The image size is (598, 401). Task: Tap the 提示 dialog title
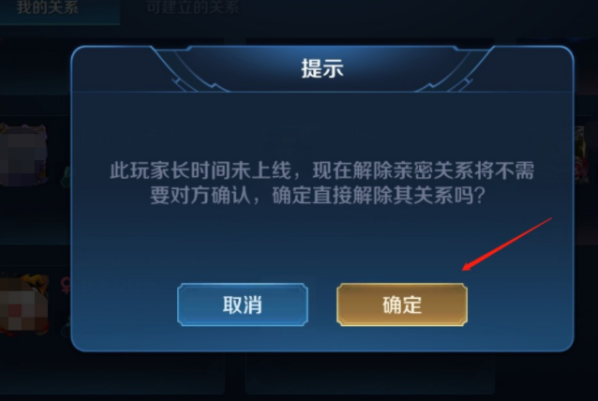[322, 69]
